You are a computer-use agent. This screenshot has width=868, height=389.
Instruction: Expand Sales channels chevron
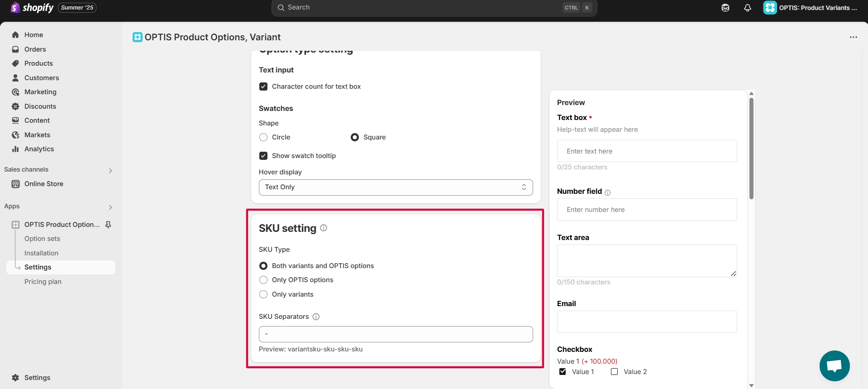110,170
